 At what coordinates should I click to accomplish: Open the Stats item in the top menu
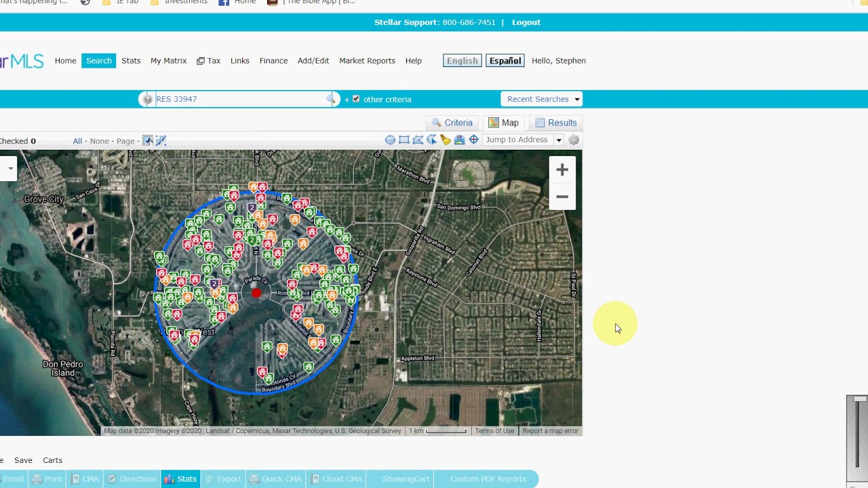(131, 60)
